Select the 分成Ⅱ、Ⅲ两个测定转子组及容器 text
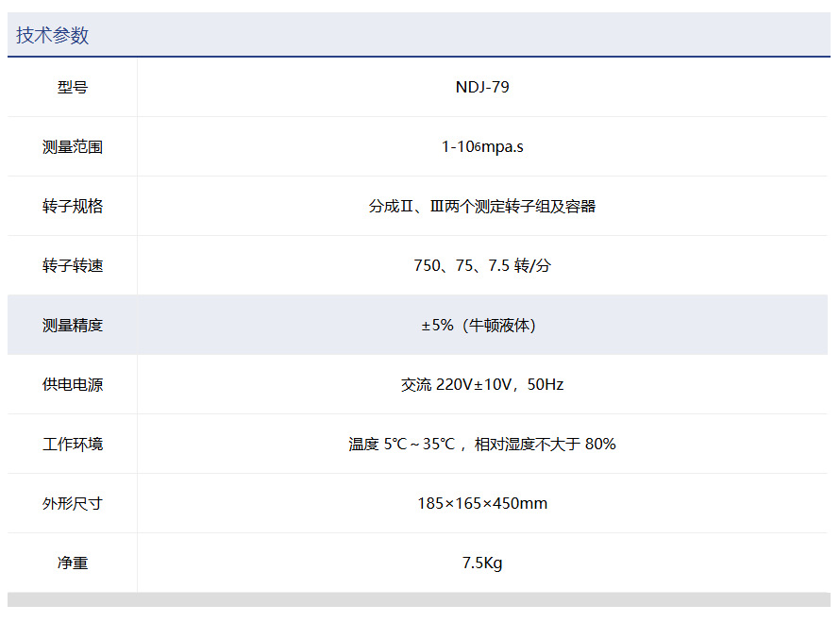 pyautogui.click(x=482, y=207)
